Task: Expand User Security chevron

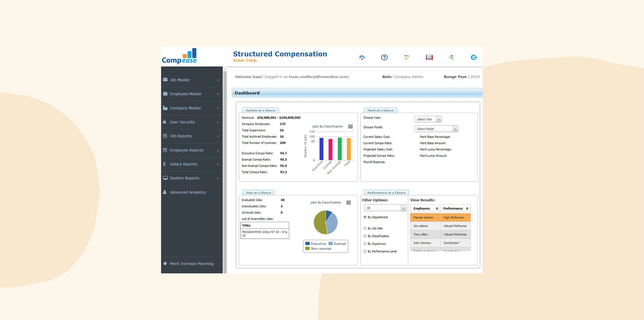Action: click(x=218, y=122)
